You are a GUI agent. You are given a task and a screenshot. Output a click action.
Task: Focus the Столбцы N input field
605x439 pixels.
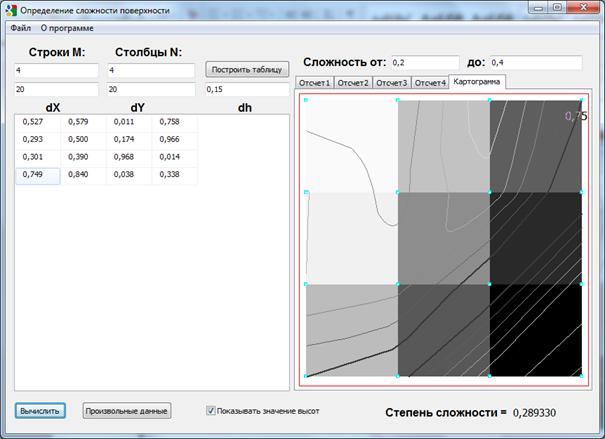point(151,71)
